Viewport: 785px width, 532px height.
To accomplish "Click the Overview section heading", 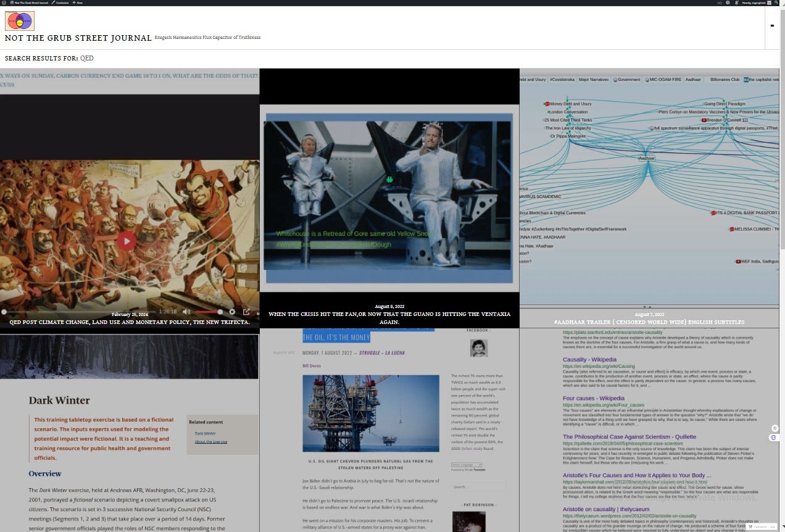I will click(x=45, y=474).
